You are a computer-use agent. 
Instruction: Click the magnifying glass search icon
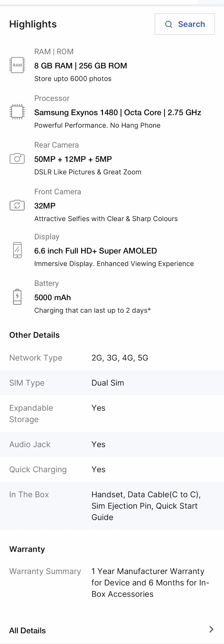[x=169, y=24]
